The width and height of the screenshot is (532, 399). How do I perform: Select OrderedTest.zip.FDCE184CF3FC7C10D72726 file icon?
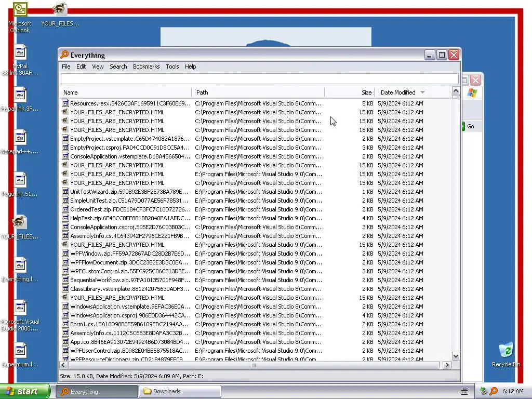tap(65, 209)
